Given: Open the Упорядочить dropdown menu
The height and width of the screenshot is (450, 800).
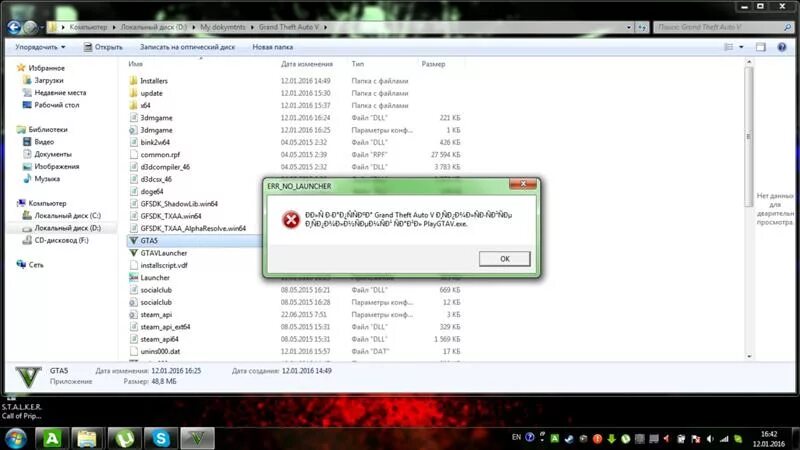Looking at the screenshot, I should pos(40,47).
